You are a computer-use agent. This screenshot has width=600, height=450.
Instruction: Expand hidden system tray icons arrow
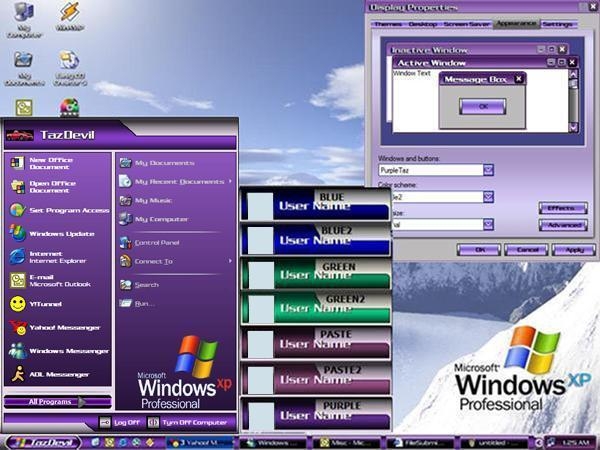538,443
